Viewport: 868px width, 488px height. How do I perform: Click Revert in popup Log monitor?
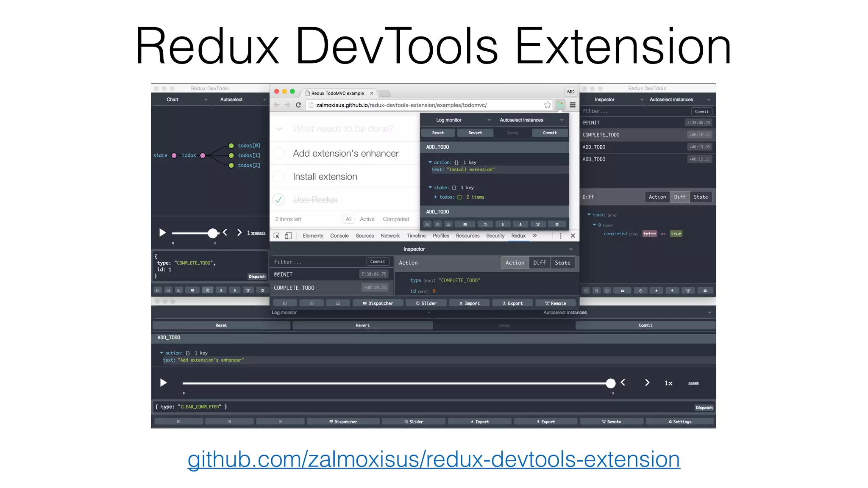coord(475,133)
